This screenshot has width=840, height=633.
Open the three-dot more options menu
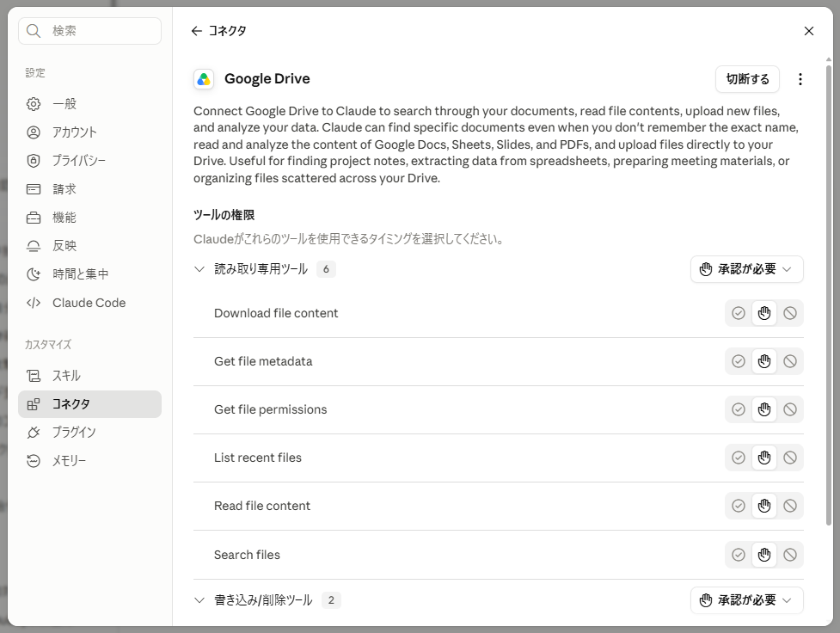[800, 79]
